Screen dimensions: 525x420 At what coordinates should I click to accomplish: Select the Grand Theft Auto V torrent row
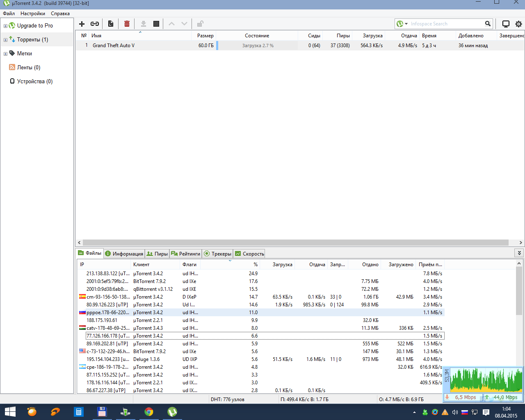pyautogui.click(x=300, y=46)
